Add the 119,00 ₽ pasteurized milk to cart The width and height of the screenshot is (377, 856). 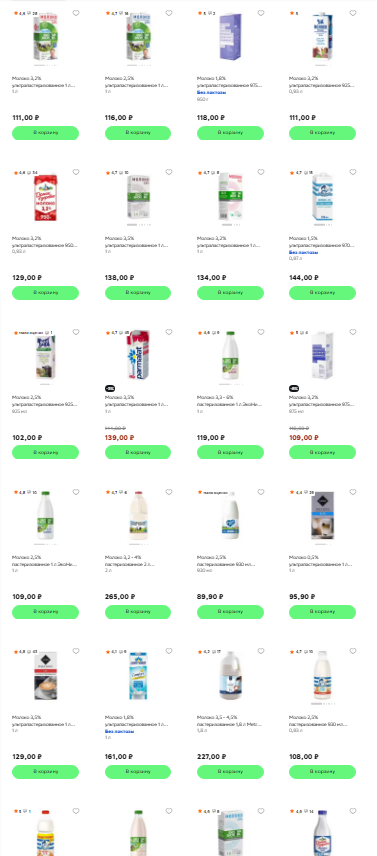pyautogui.click(x=230, y=452)
